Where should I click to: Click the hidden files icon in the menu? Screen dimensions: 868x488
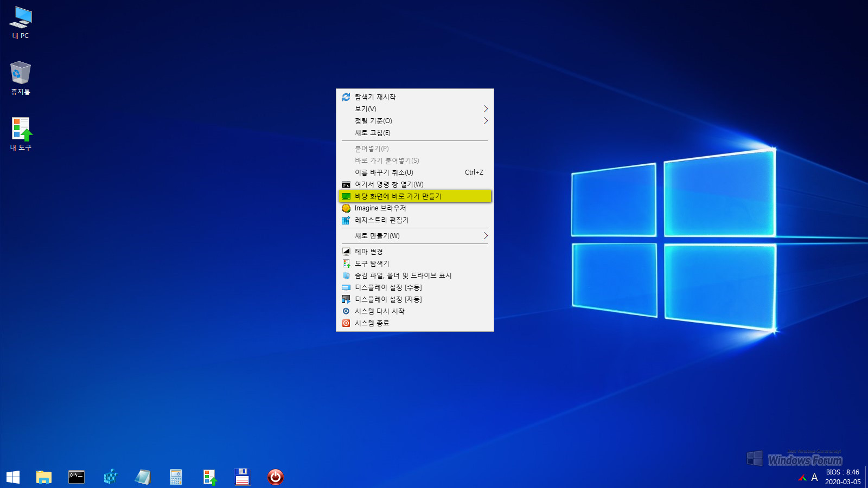tap(346, 275)
